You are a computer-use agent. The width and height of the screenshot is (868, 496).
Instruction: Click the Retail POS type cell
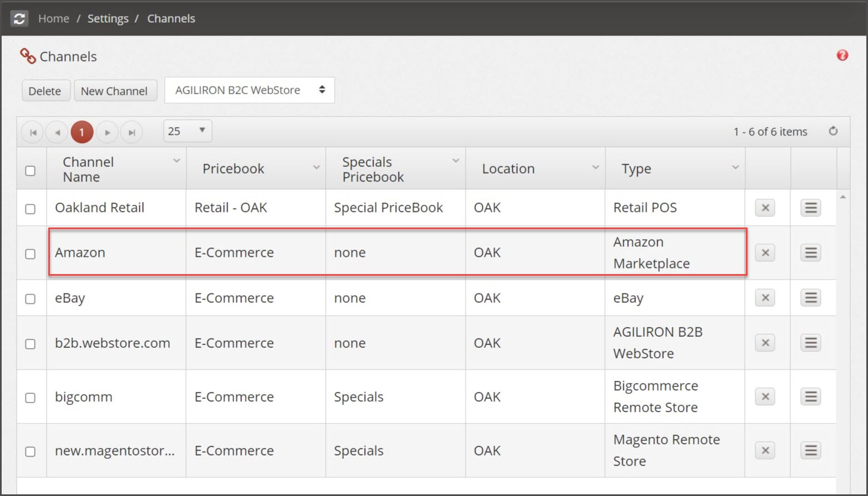pyautogui.click(x=674, y=207)
